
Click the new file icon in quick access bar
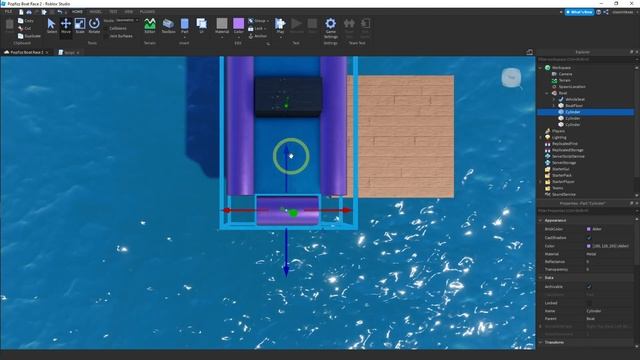(21, 12)
